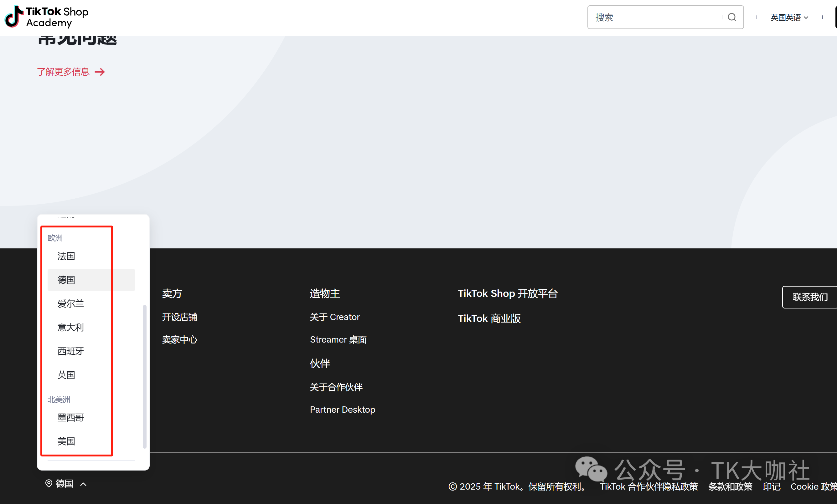The height and width of the screenshot is (504, 837).
Task: Open the 了解更多信息 link
Action: 63,72
